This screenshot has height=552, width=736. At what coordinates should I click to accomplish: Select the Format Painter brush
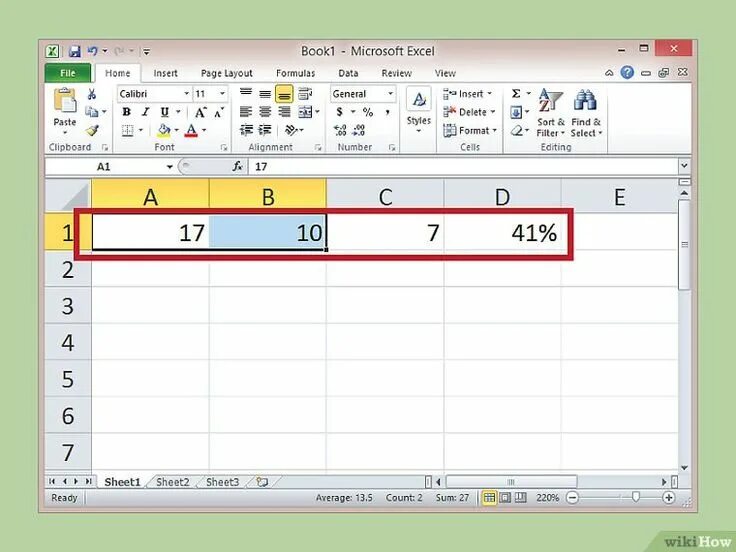click(x=92, y=130)
